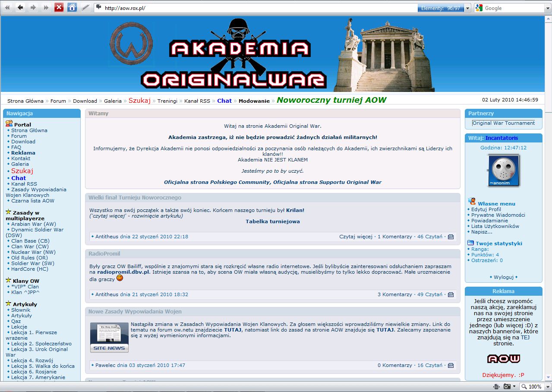Click the Wyloguj logout link
This screenshot has height=392, width=552.
(503, 277)
